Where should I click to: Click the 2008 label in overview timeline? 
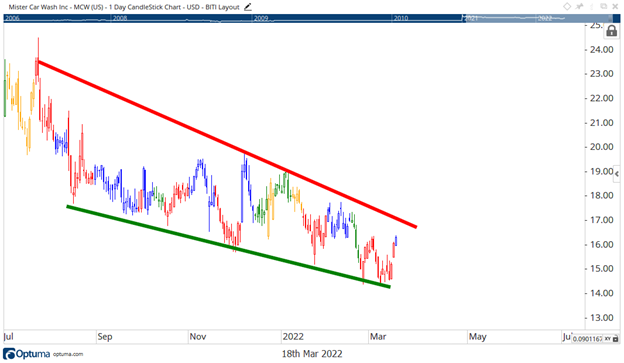click(x=120, y=18)
